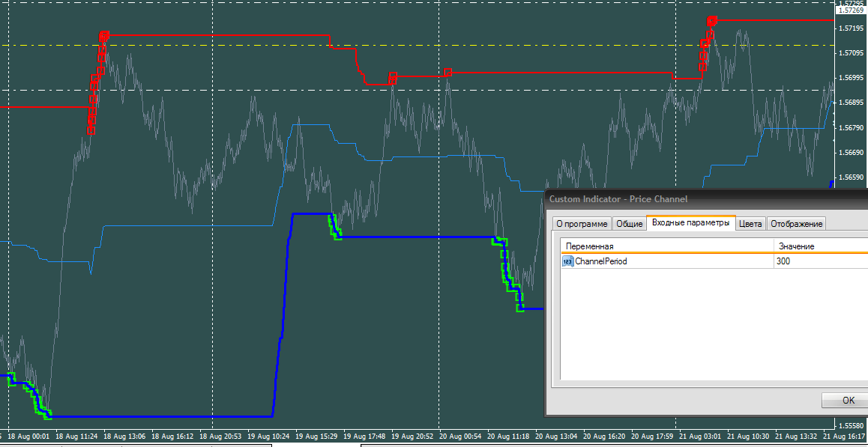Click the 21 Aug 13:32 time label
This screenshot has height=447, width=868.
coord(796,436)
